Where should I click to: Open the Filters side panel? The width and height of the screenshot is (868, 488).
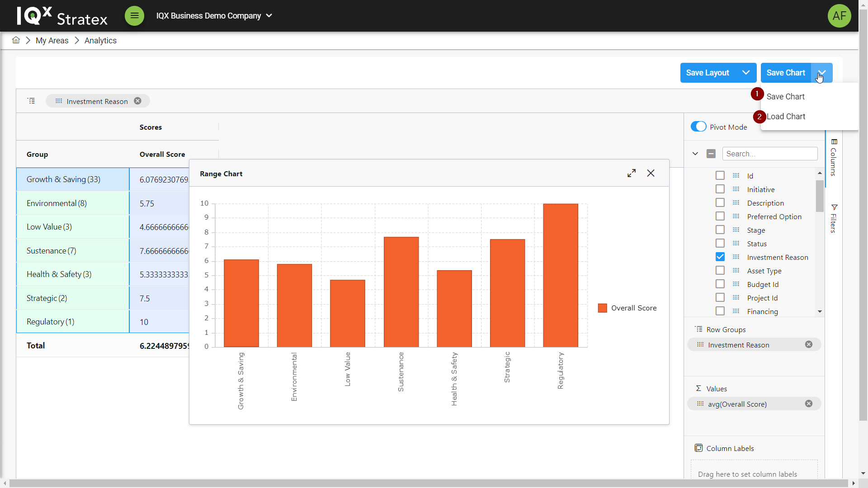point(834,219)
